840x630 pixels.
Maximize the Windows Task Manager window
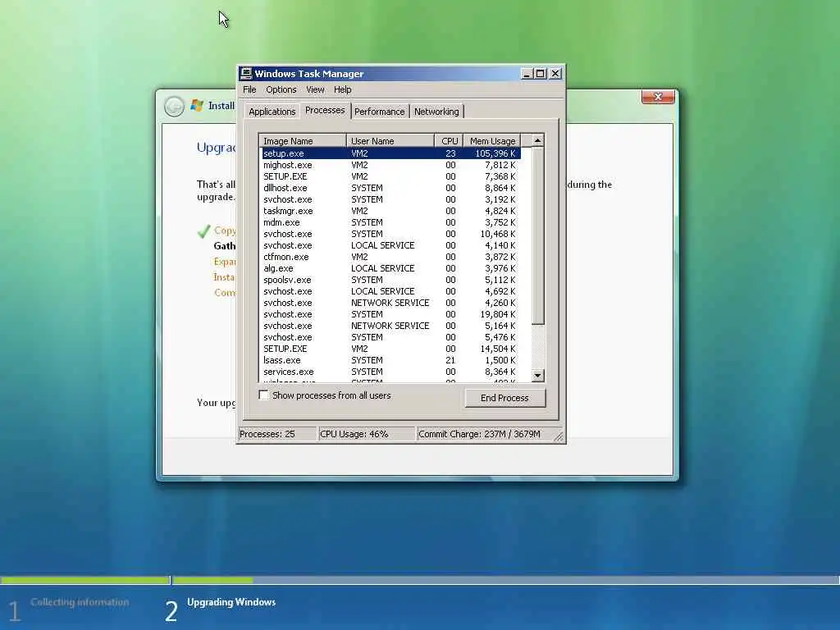tap(540, 73)
